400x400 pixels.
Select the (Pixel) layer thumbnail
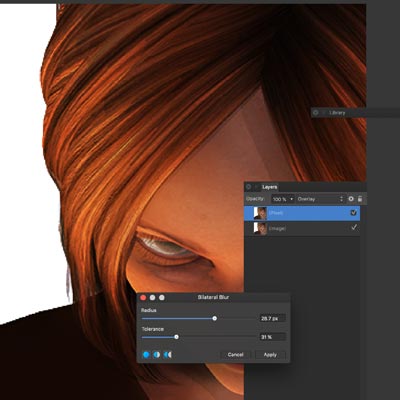[x=260, y=213]
